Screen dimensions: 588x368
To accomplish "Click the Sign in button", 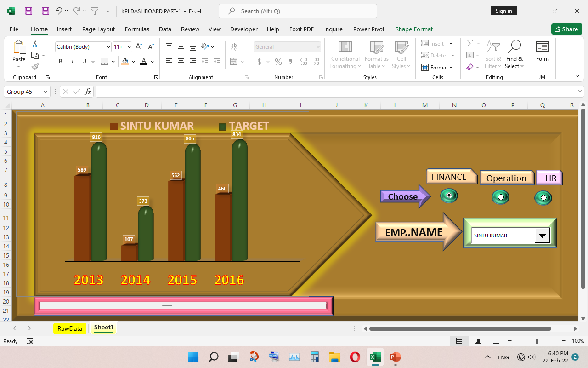I will point(503,11).
